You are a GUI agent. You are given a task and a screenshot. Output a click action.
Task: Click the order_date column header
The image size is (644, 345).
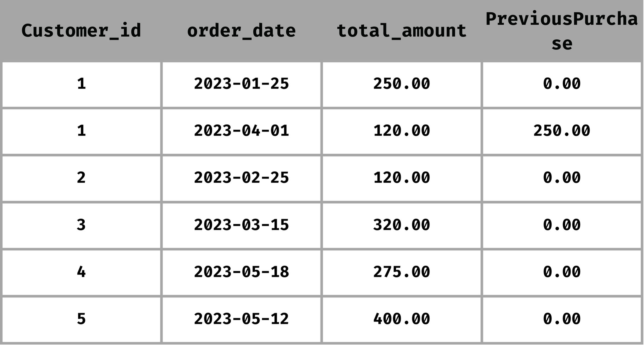tap(241, 31)
